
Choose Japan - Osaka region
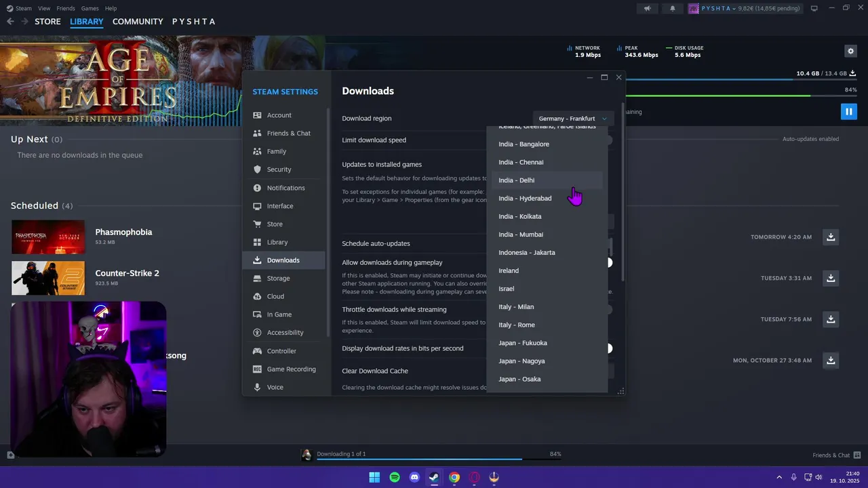pyautogui.click(x=547, y=379)
